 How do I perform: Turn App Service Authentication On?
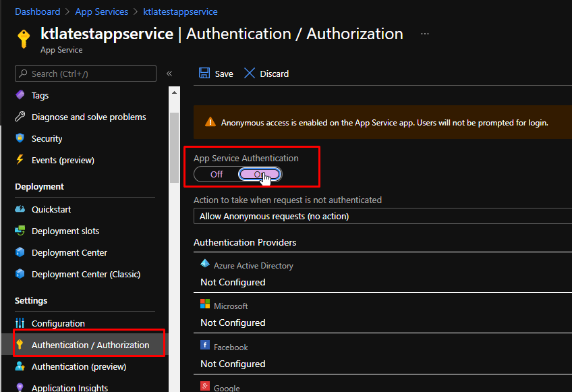coord(260,174)
